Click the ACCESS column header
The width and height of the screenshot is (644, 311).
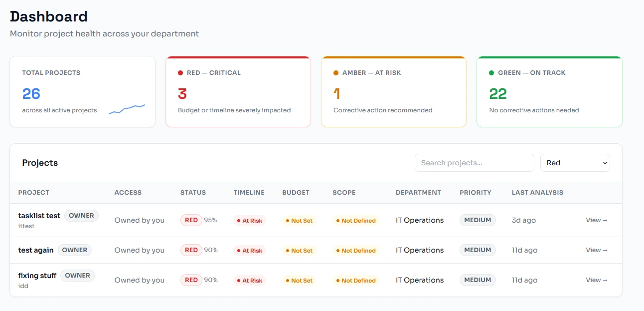(x=128, y=193)
